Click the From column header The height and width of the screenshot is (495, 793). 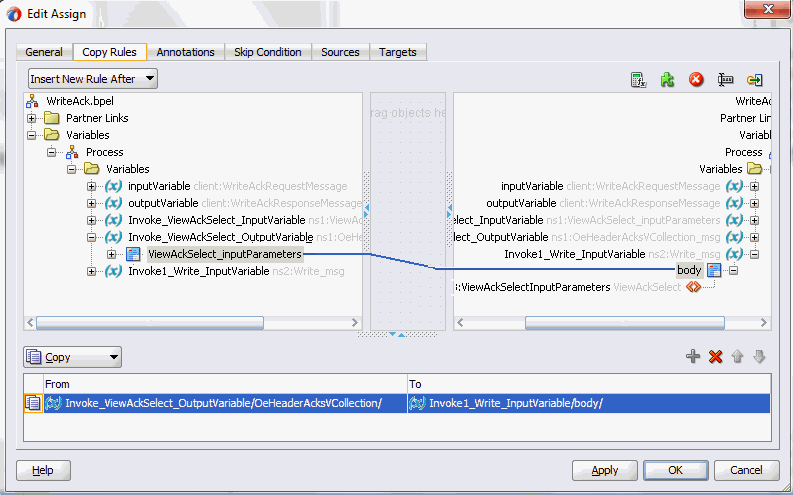[x=225, y=384]
